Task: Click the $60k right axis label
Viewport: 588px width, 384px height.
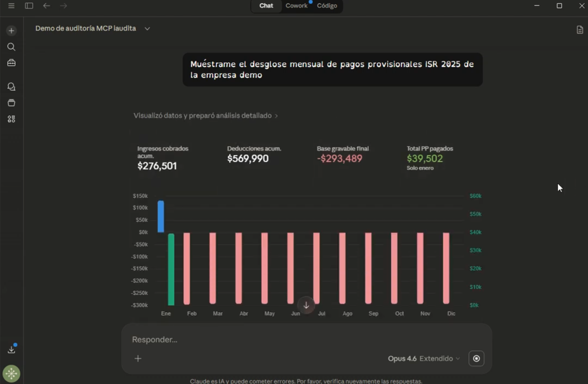Action: (475, 196)
